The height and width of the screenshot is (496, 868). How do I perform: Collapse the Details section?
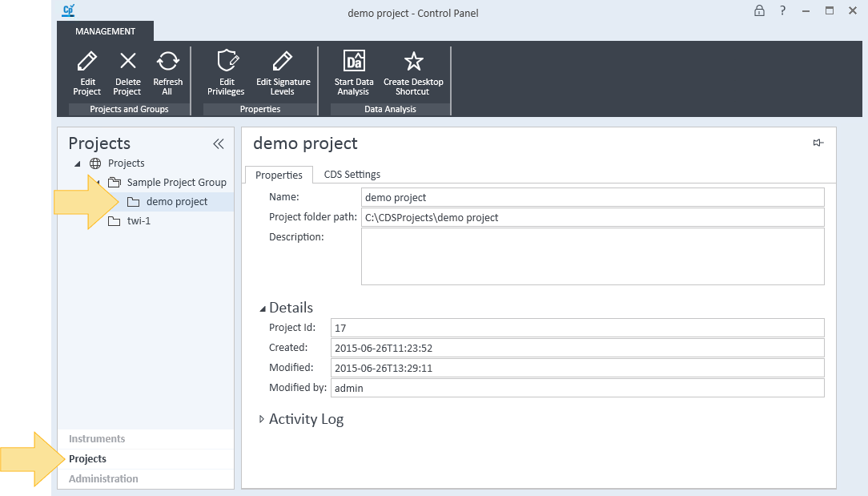[263, 308]
